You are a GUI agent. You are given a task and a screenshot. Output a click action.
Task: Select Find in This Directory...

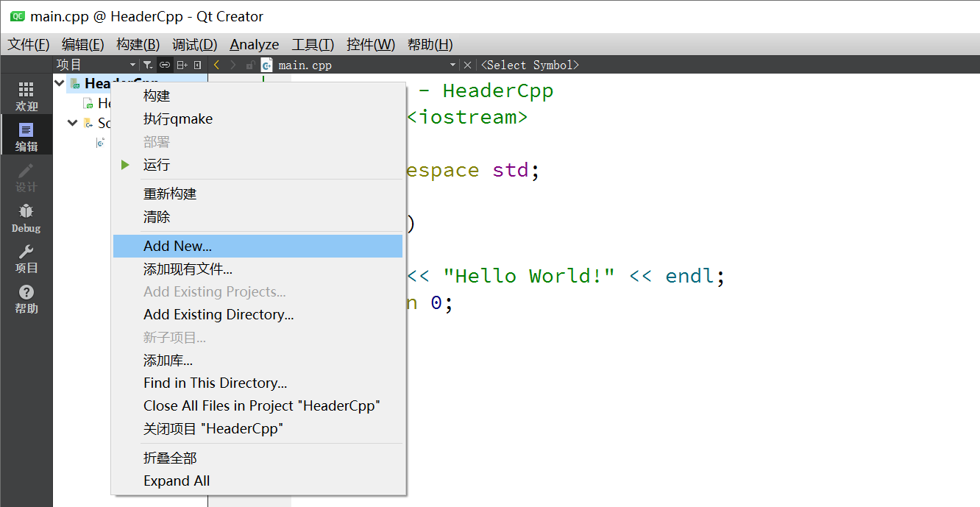[x=258, y=383]
